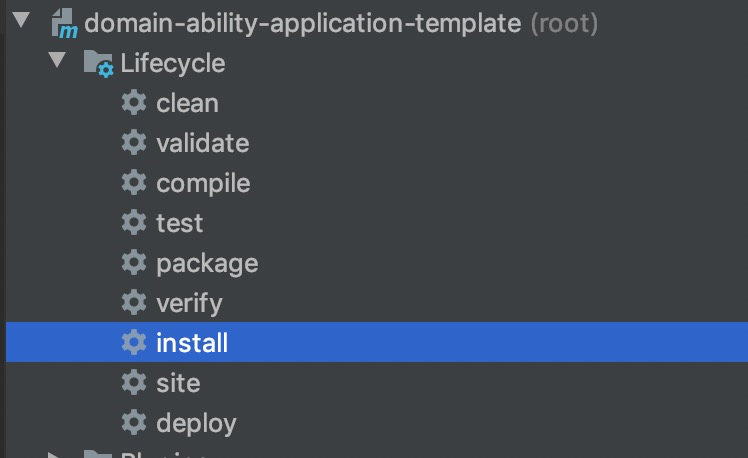Select the compile phase label
The image size is (748, 458).
click(x=203, y=183)
